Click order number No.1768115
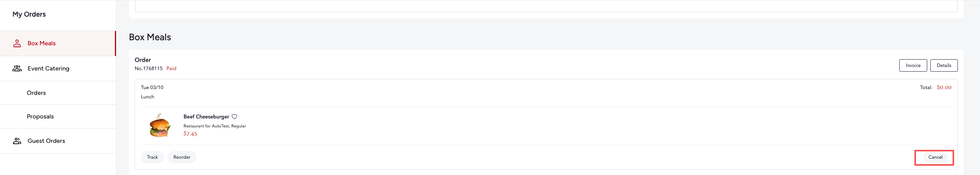980x175 pixels. click(x=149, y=69)
